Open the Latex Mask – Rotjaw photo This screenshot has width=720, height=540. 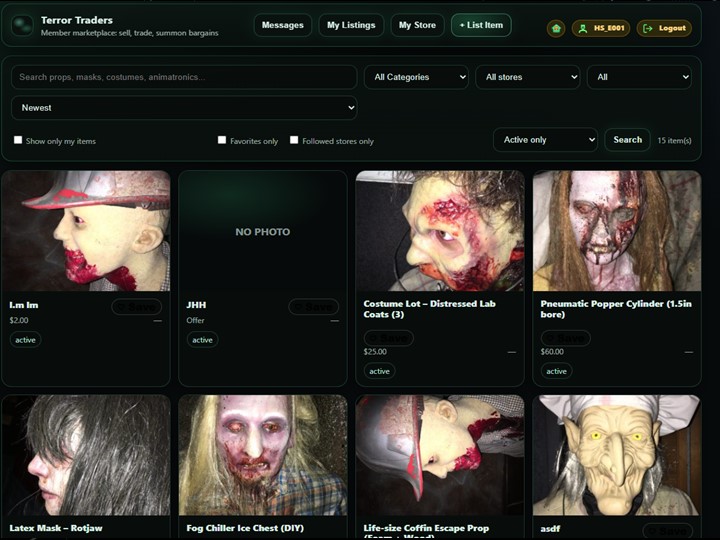86,455
